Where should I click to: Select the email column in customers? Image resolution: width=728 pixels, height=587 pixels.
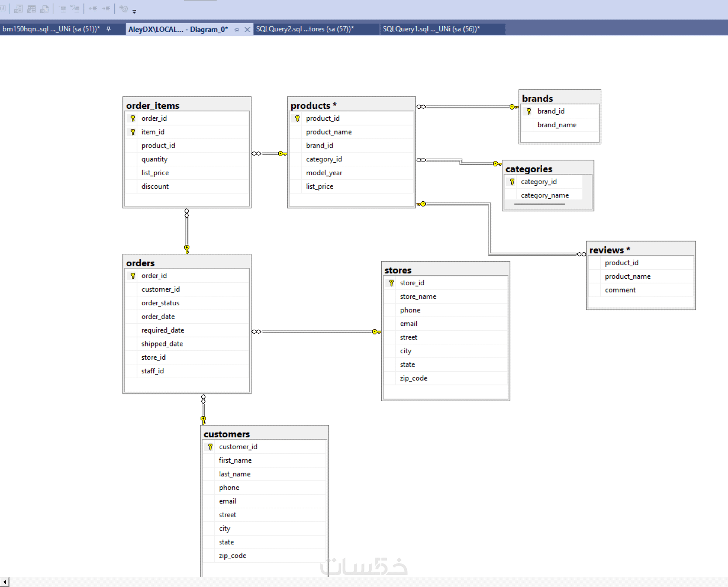coord(265,501)
